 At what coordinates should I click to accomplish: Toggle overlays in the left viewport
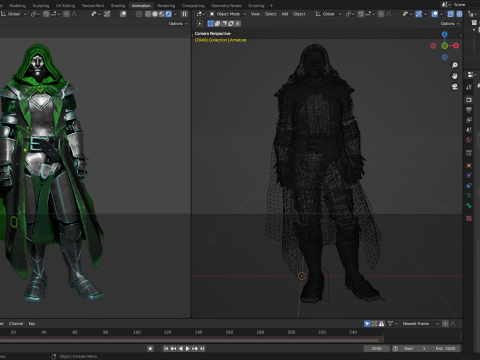pyautogui.click(x=123, y=14)
